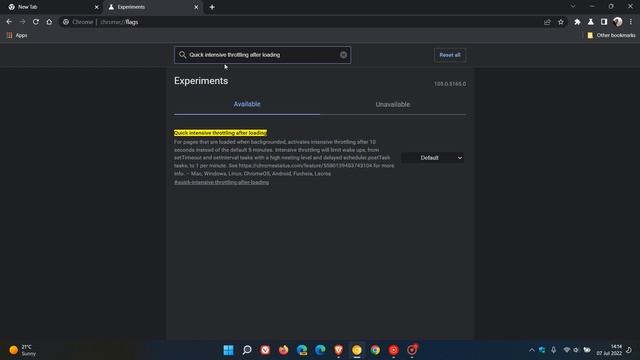Viewport: 640px width, 360px height.
Task: Click the #quick-intensive-throttling-after-loading link
Action: pyautogui.click(x=221, y=182)
